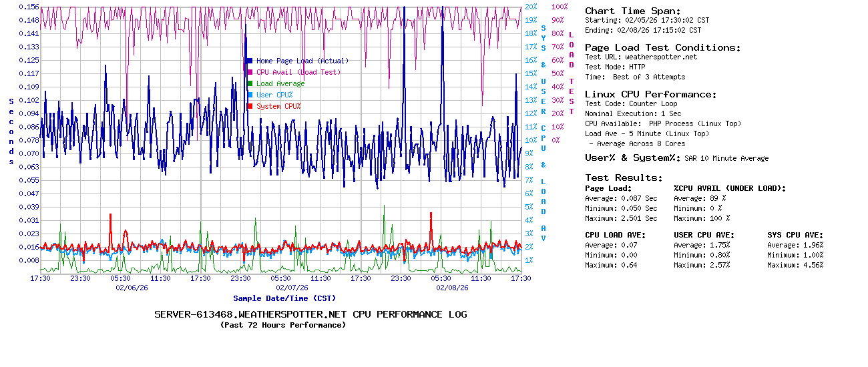Click the 'Chart Time Span:' heading
Image resolution: width=868 pixels, height=367 pixels.
pos(632,11)
